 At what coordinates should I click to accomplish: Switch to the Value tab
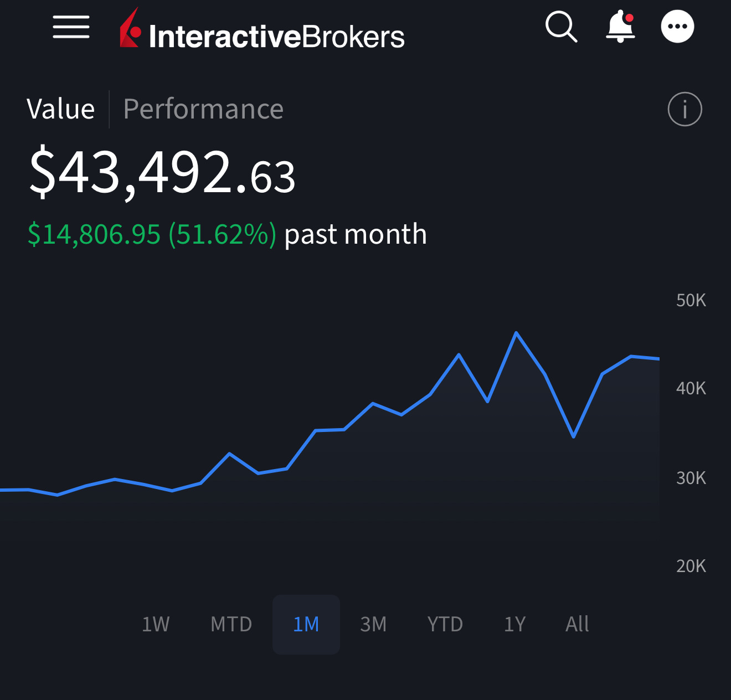pos(61,109)
